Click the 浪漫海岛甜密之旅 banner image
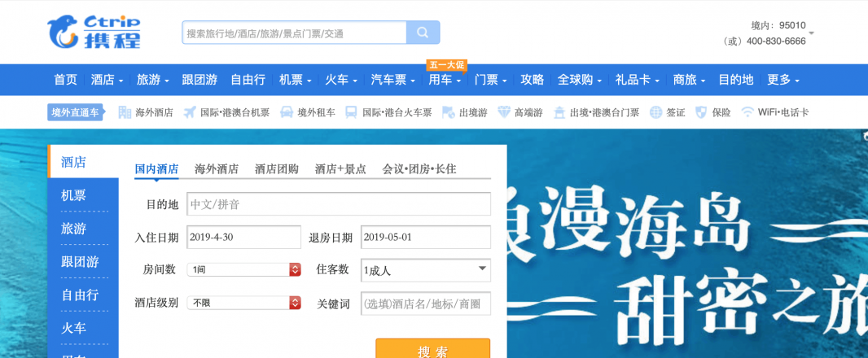The width and height of the screenshot is (868, 358). click(x=686, y=243)
